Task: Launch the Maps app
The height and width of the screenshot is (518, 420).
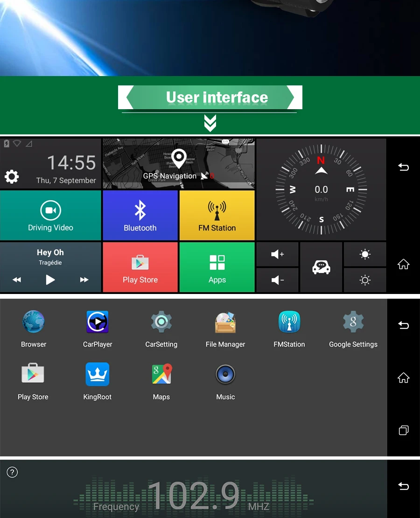Action: click(161, 382)
